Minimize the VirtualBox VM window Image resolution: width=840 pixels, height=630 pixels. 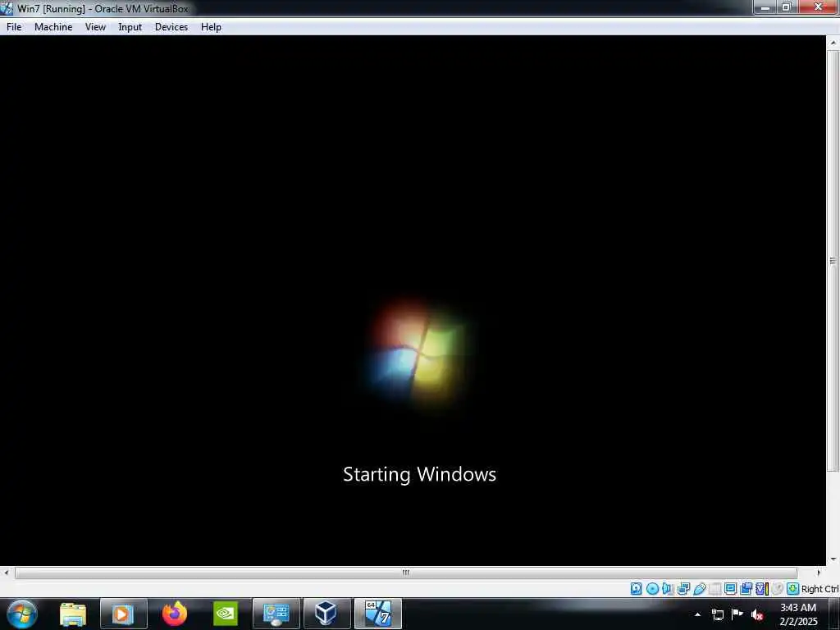(x=765, y=7)
